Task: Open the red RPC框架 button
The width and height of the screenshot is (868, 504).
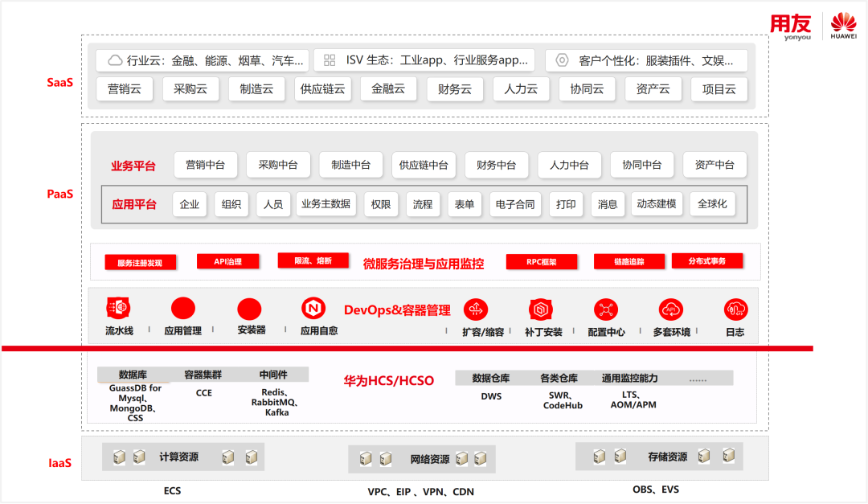Action: 542,262
